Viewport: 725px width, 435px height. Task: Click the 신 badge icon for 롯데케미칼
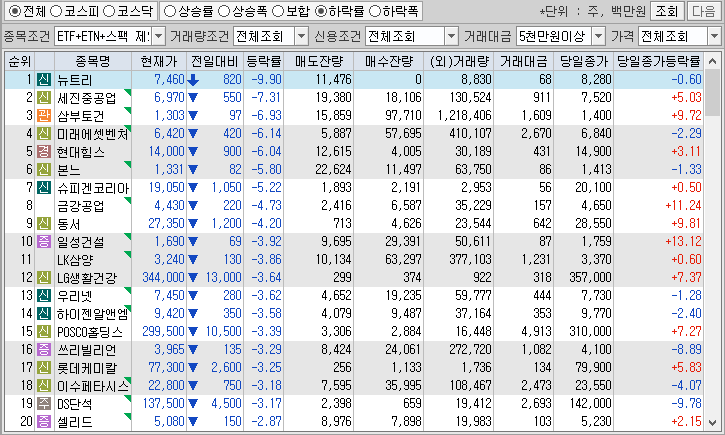click(x=44, y=368)
